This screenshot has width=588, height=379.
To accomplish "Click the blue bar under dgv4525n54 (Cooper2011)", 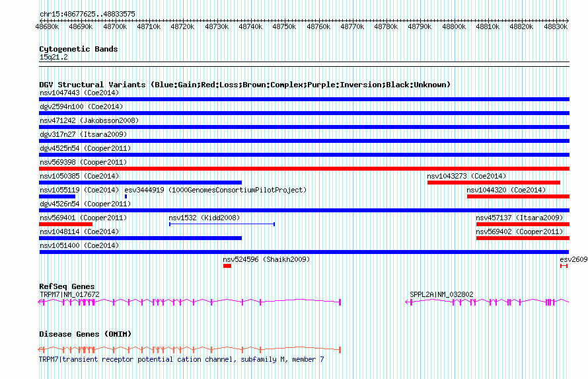I will pyautogui.click(x=304, y=155).
